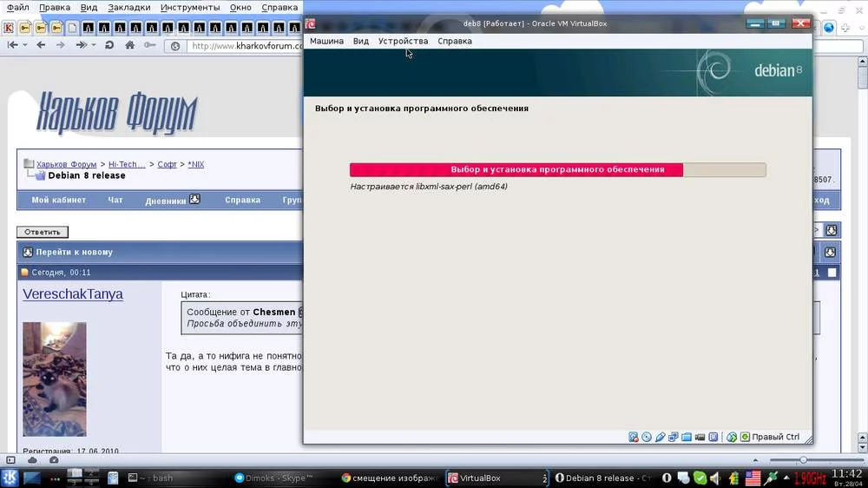Switch to the Chrome смещение taskbar entry
The width and height of the screenshot is (868, 488).
pyautogui.click(x=391, y=478)
